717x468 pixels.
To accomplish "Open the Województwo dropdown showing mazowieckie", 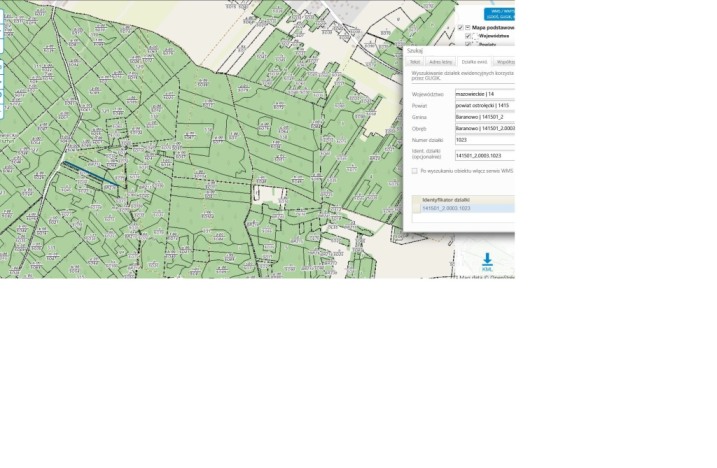I will click(484, 94).
